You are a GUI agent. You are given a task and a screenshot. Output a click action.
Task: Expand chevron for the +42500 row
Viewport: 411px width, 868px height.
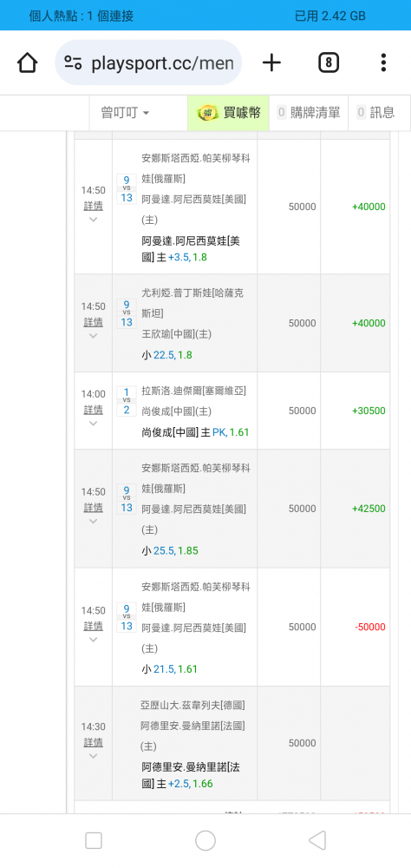tap(93, 522)
